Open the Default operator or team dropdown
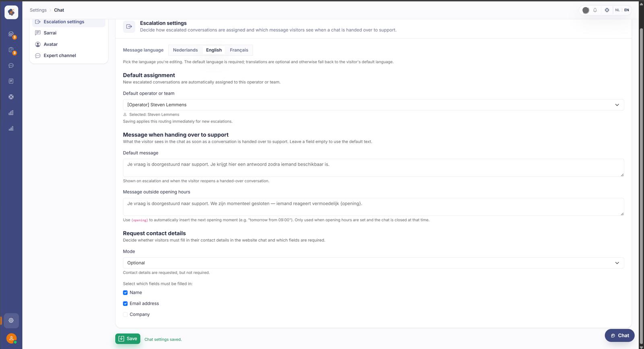 pos(374,105)
